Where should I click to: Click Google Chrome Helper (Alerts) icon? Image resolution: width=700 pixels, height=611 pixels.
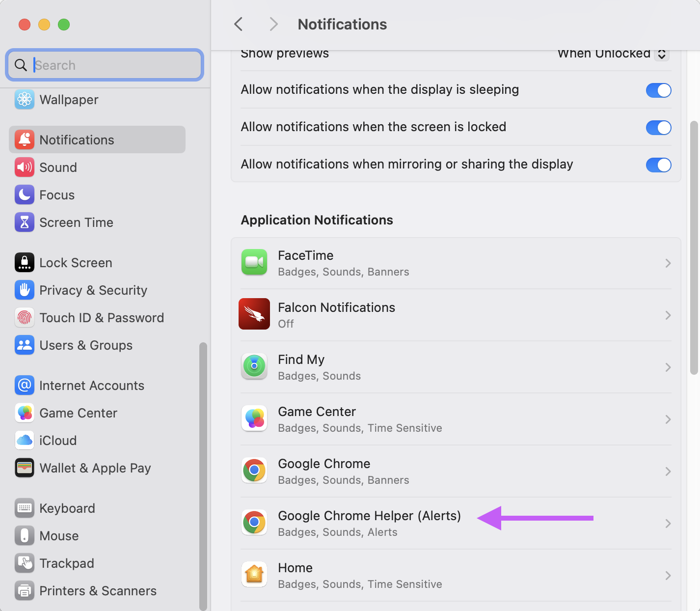click(254, 523)
